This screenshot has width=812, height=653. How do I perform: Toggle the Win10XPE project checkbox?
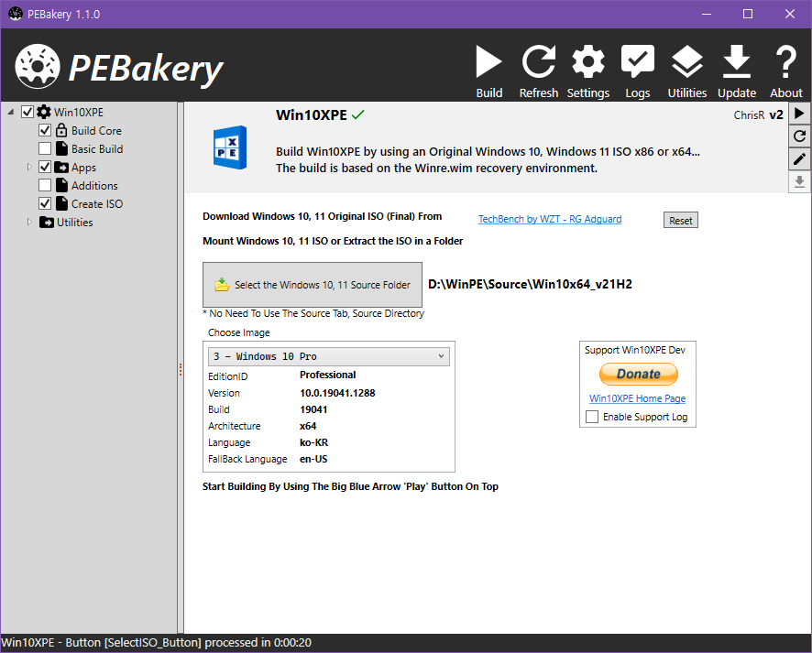point(27,112)
